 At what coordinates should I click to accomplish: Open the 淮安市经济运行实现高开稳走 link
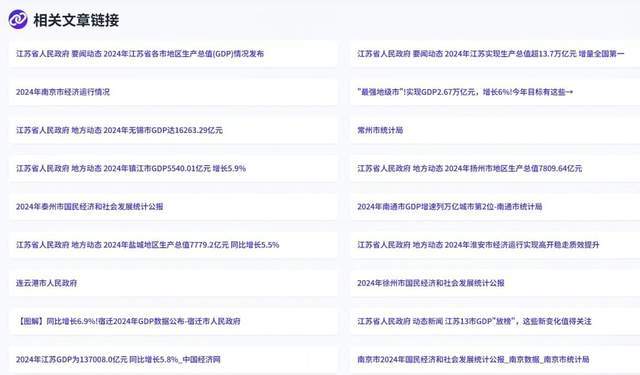pos(478,245)
